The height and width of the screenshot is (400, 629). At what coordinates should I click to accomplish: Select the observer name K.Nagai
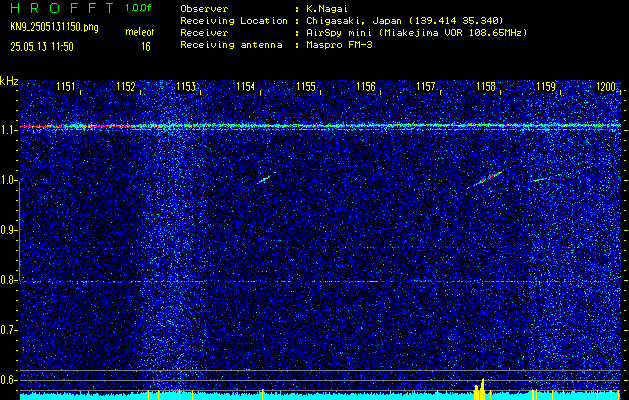[x=327, y=8]
